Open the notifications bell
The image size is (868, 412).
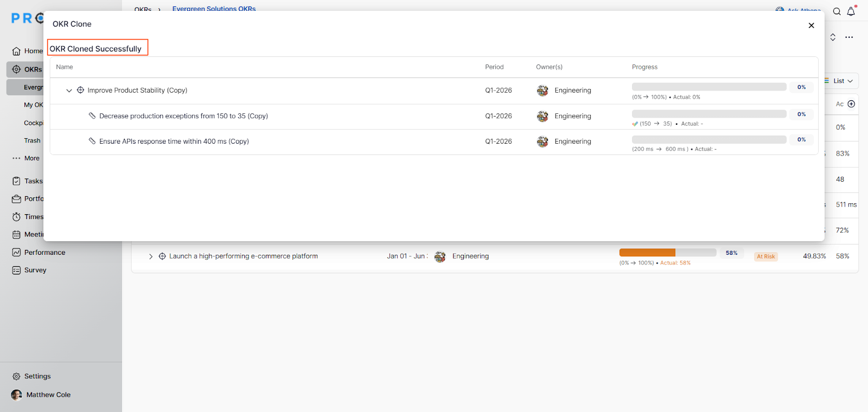coord(851,11)
